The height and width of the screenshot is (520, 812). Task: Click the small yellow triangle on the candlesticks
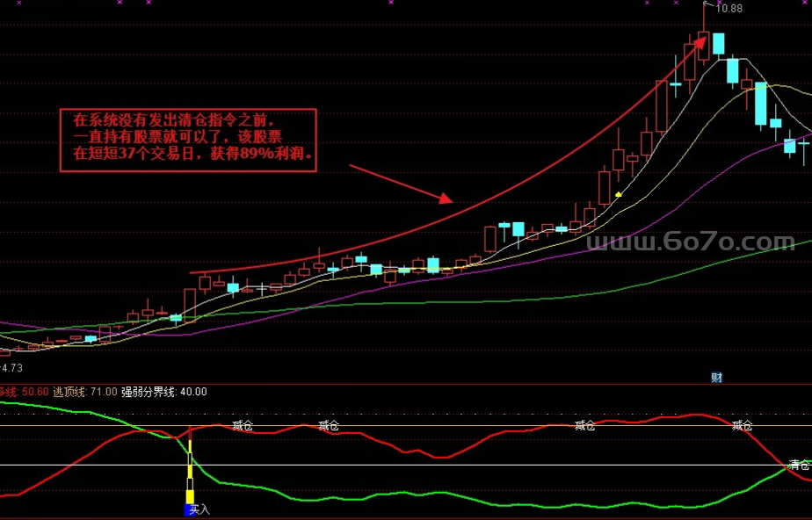point(619,192)
